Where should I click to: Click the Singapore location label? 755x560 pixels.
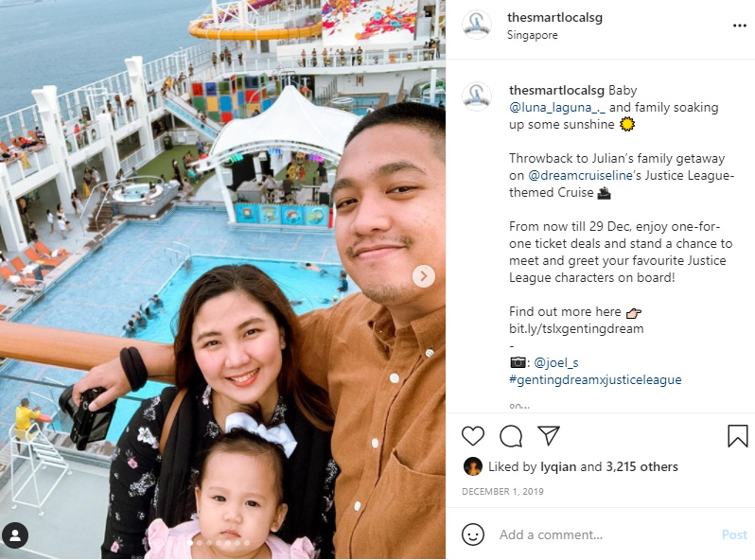pyautogui.click(x=532, y=35)
